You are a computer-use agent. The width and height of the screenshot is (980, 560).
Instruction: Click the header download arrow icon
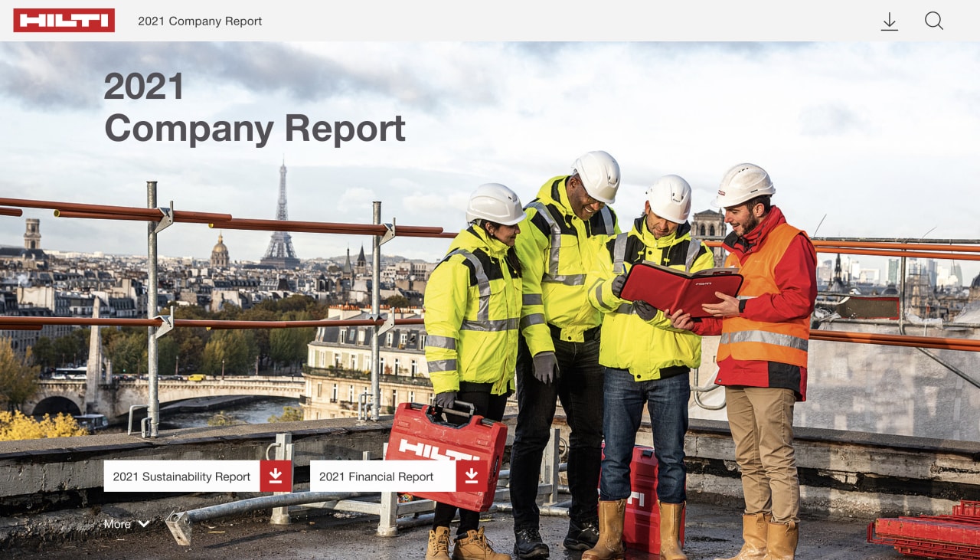[x=889, y=21]
